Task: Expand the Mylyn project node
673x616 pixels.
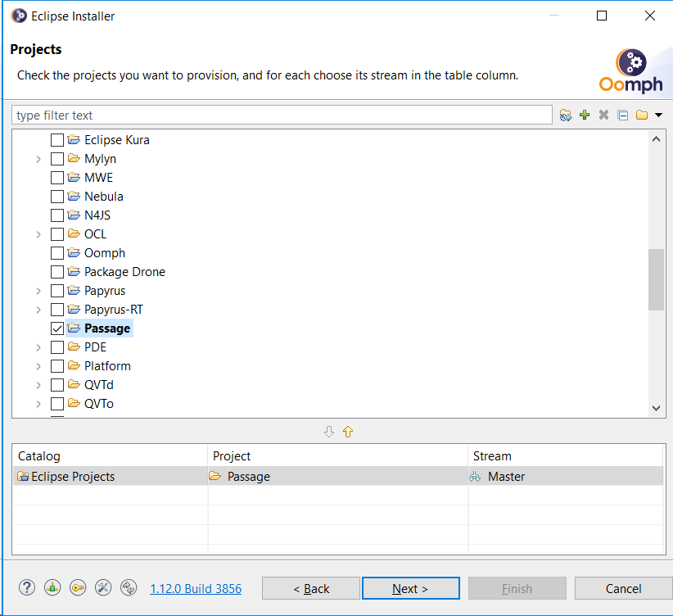Action: coord(38,159)
